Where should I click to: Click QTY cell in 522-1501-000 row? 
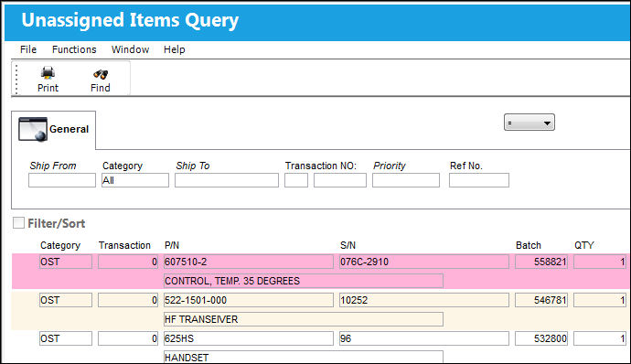(x=600, y=300)
